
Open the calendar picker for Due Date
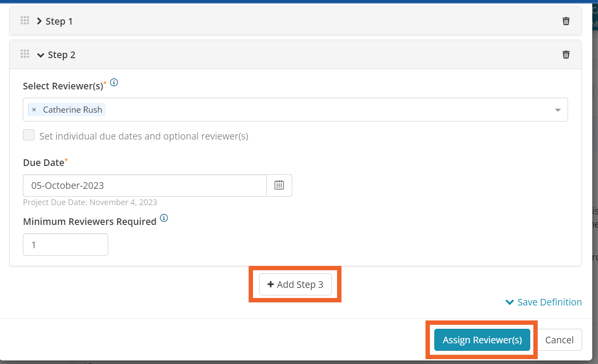(279, 185)
